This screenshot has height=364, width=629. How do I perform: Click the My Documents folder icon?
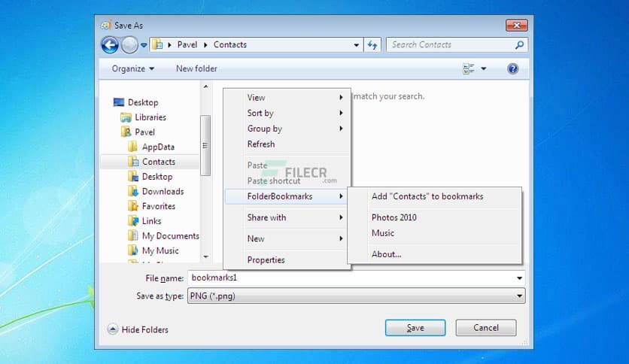point(132,235)
